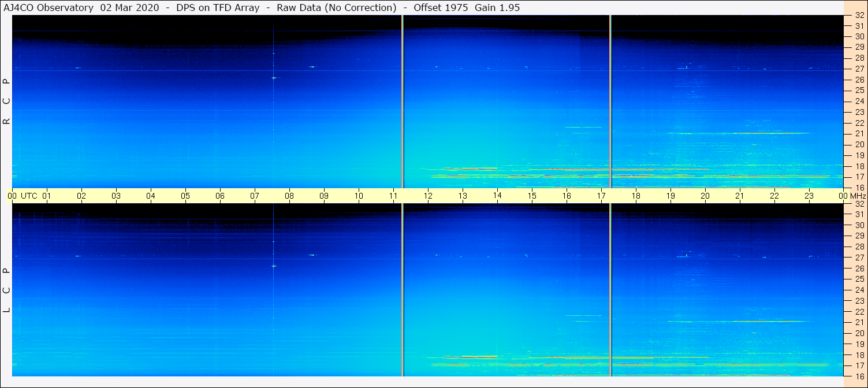868x388 pixels.
Task: Click the vertical marker line near 11 UTC in RCP panel
Action: pos(402,101)
